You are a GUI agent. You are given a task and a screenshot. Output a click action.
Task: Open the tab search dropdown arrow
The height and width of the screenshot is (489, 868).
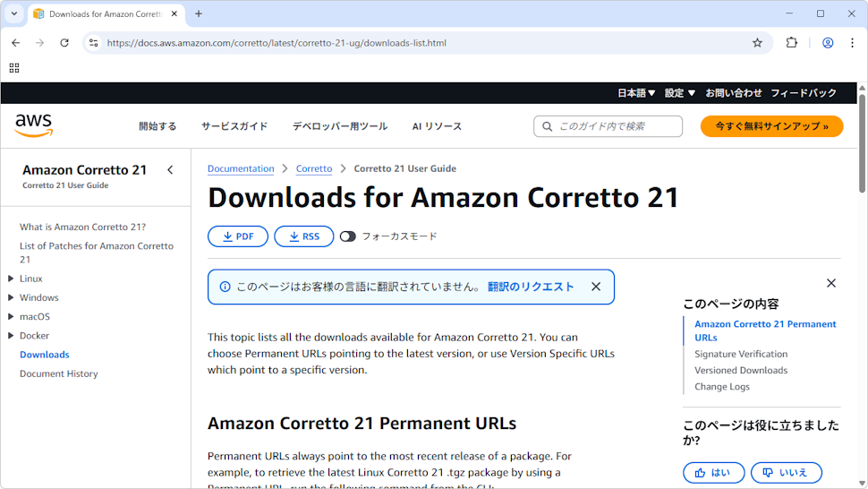[14, 13]
